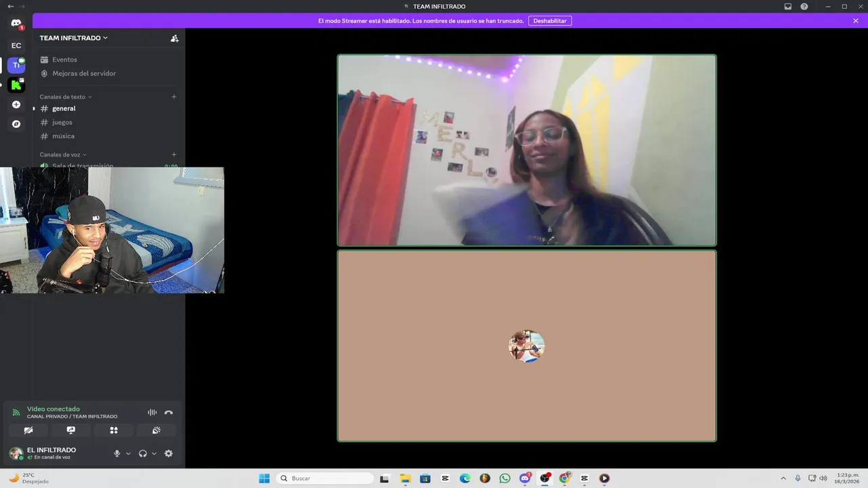Click the taskbar Buscar search field
868x488 pixels.
coord(325,479)
